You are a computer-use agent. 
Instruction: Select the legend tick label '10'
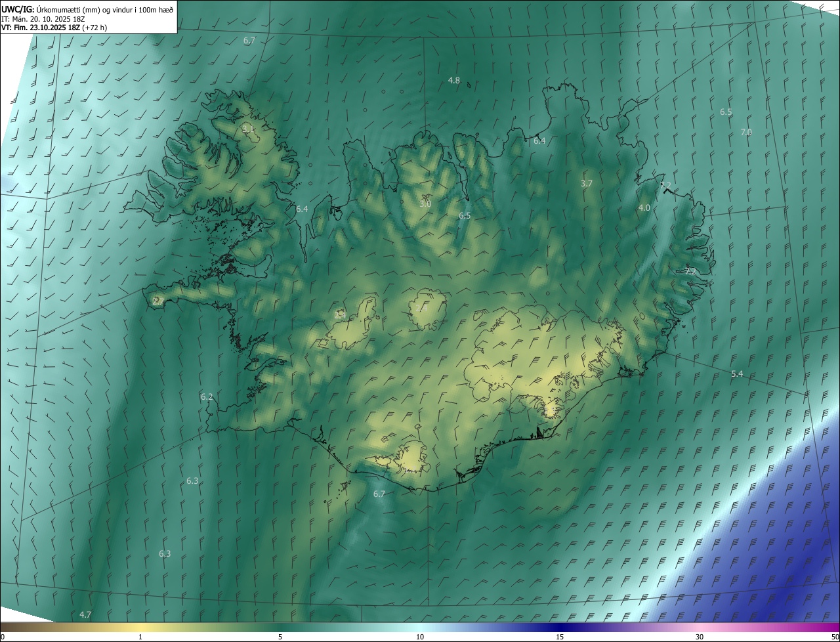420,637
